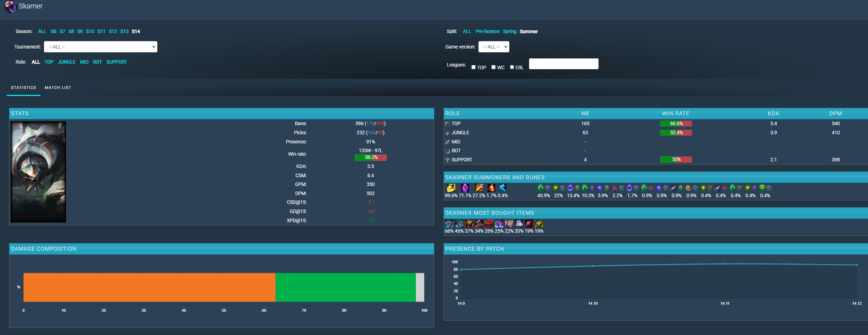Image resolution: width=868 pixels, height=335 pixels.
Task: Choose the Pre-Season split
Action: 488,32
